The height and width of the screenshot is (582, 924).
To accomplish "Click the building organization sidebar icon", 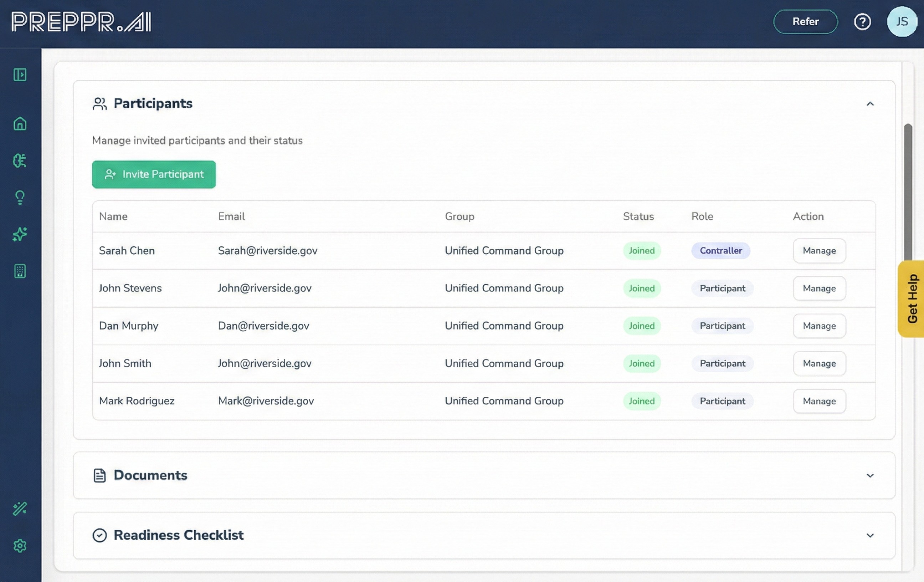I will coord(20,271).
